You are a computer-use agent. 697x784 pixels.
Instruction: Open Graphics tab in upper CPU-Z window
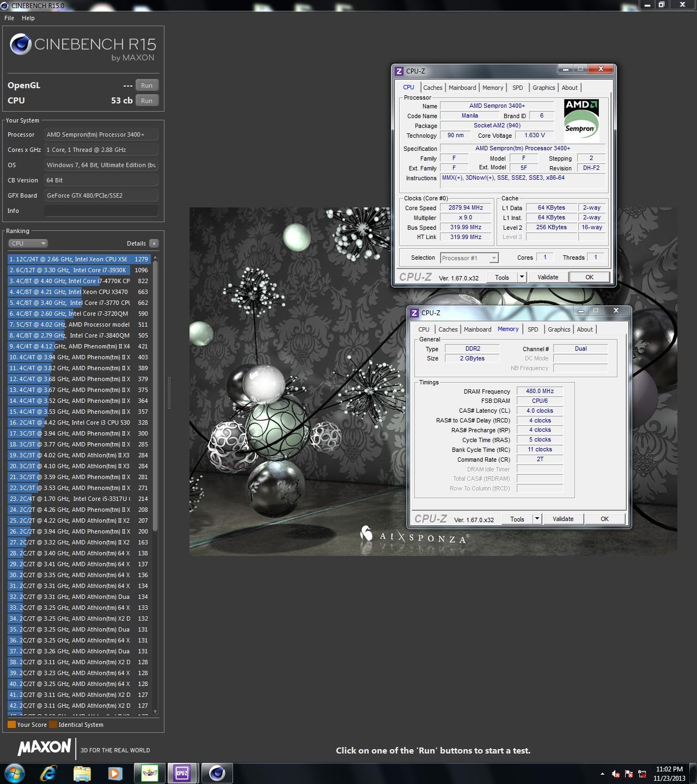[544, 88]
